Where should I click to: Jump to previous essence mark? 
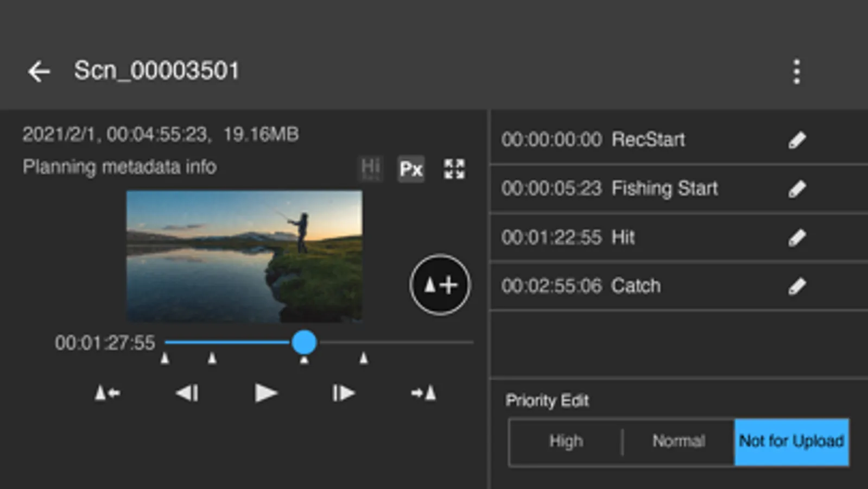pyautogui.click(x=107, y=393)
